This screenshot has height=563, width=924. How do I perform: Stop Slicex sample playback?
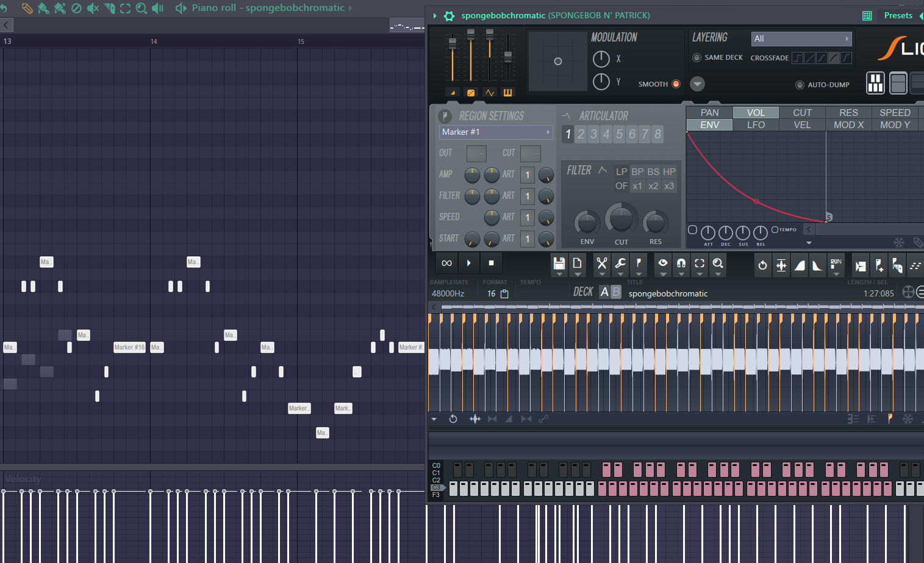(491, 263)
